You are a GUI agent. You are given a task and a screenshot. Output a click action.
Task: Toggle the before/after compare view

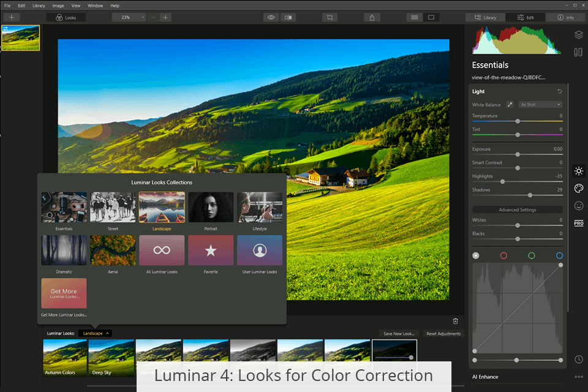288,17
